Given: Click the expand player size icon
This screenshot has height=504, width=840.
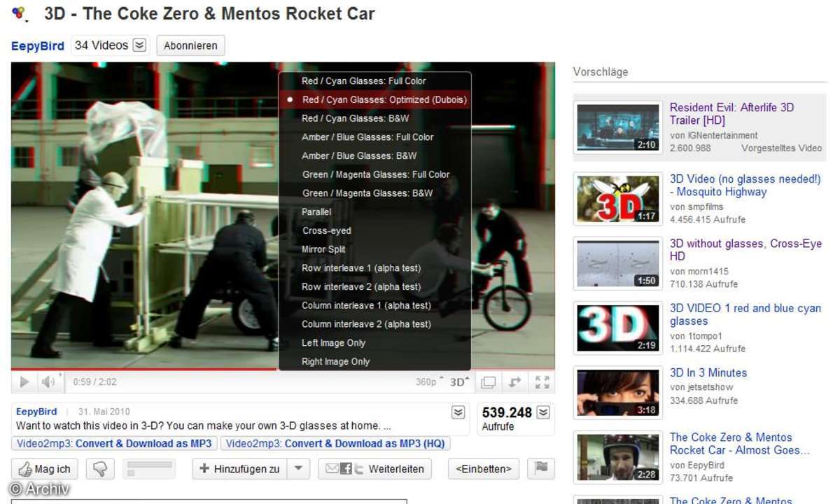Looking at the screenshot, I should (515, 382).
